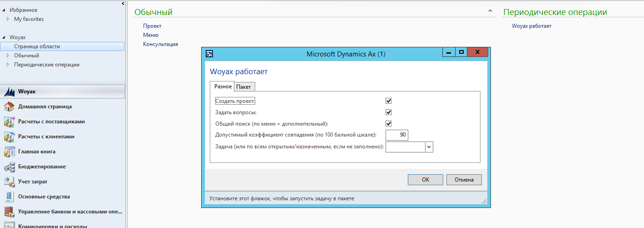This screenshot has width=644, height=228.
Task: Click the Учет затрат icon
Action: coord(10,182)
